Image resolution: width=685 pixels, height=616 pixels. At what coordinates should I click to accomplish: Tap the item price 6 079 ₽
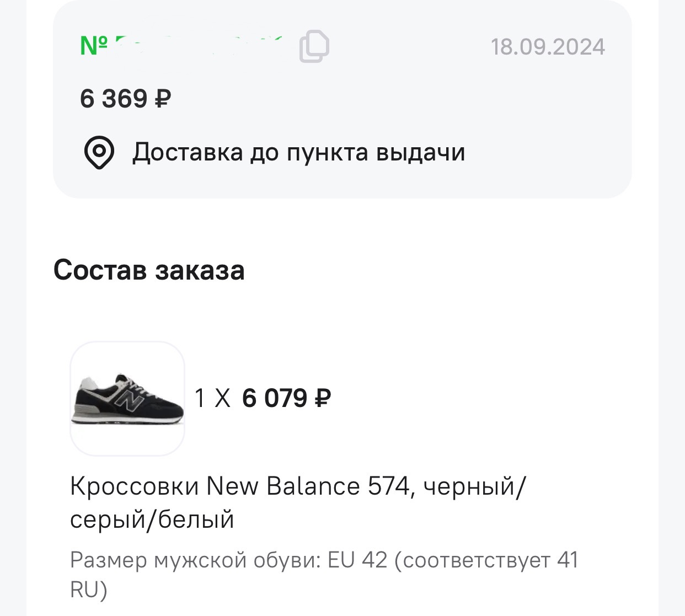click(286, 398)
